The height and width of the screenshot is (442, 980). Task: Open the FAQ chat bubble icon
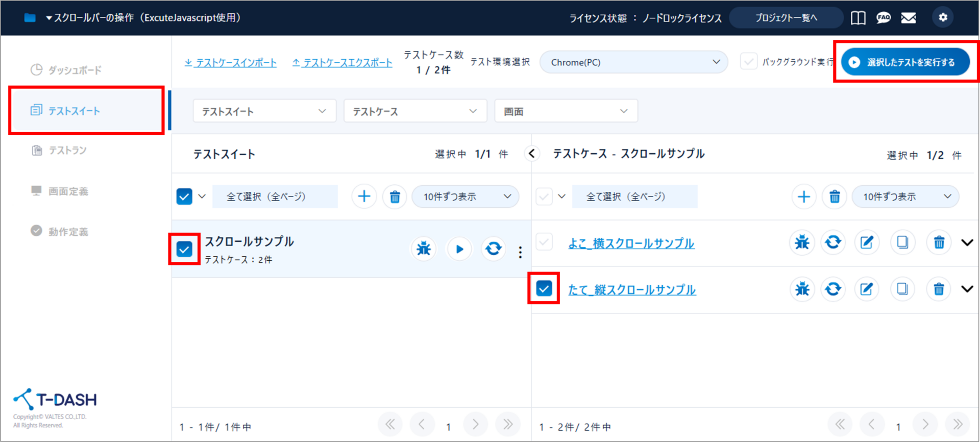coord(883,18)
